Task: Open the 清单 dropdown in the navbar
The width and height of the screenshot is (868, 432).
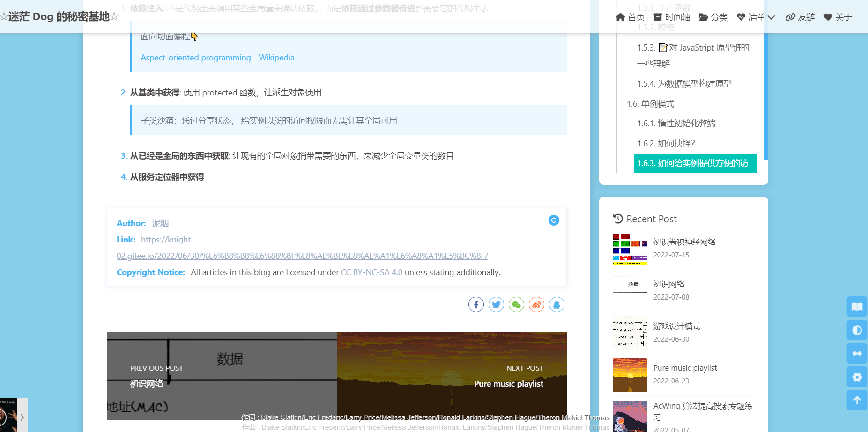Action: tap(755, 17)
